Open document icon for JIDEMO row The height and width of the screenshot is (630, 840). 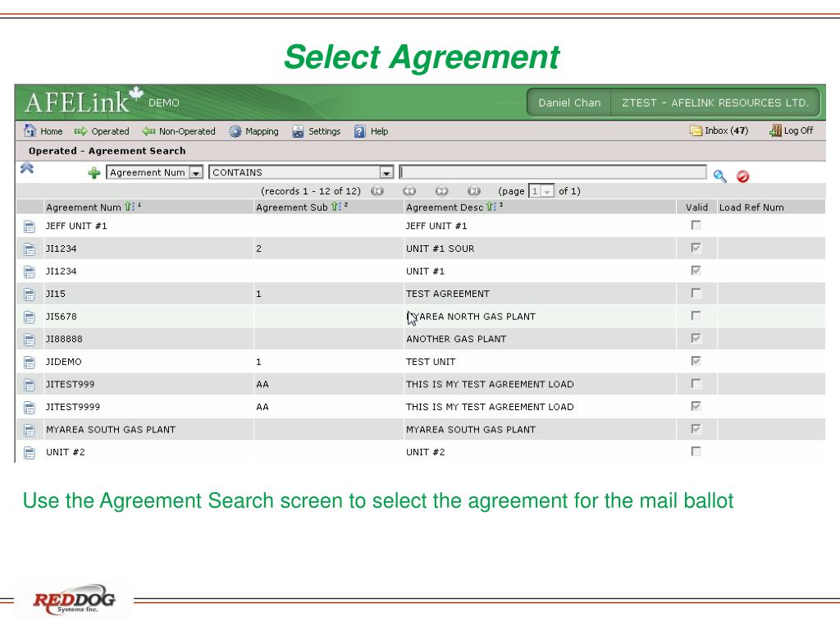click(x=30, y=362)
